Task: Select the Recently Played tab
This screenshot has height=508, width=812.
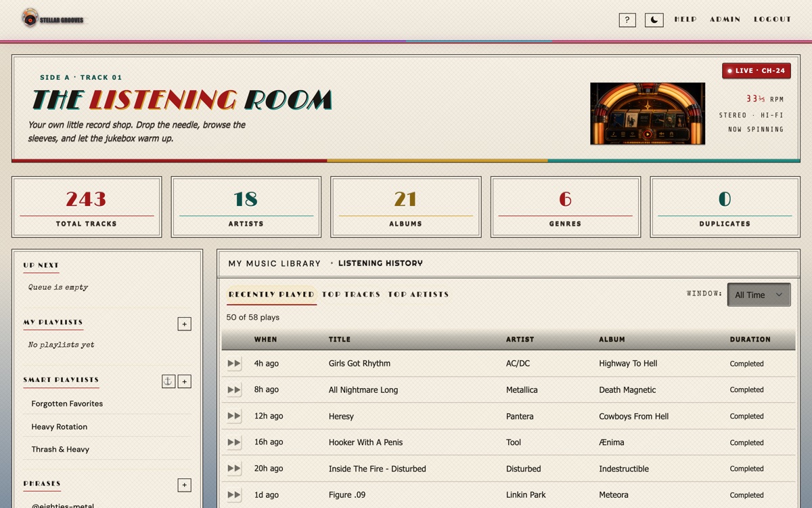Action: click(271, 295)
